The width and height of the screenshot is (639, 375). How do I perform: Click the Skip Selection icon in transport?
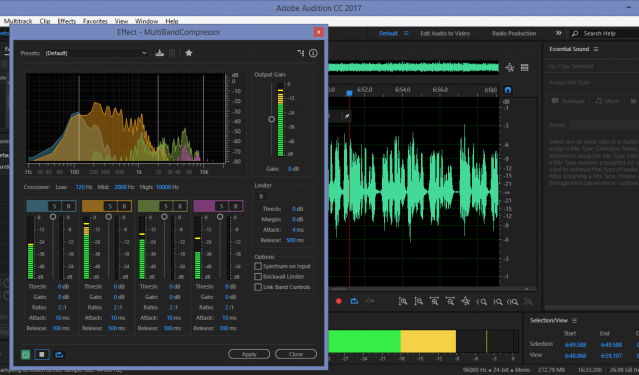click(x=370, y=301)
